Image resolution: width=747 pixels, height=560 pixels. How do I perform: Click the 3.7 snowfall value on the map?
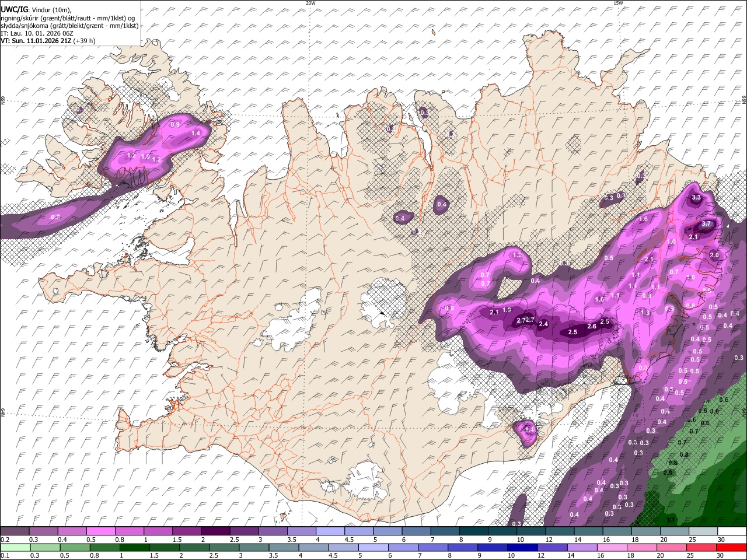[x=706, y=224]
